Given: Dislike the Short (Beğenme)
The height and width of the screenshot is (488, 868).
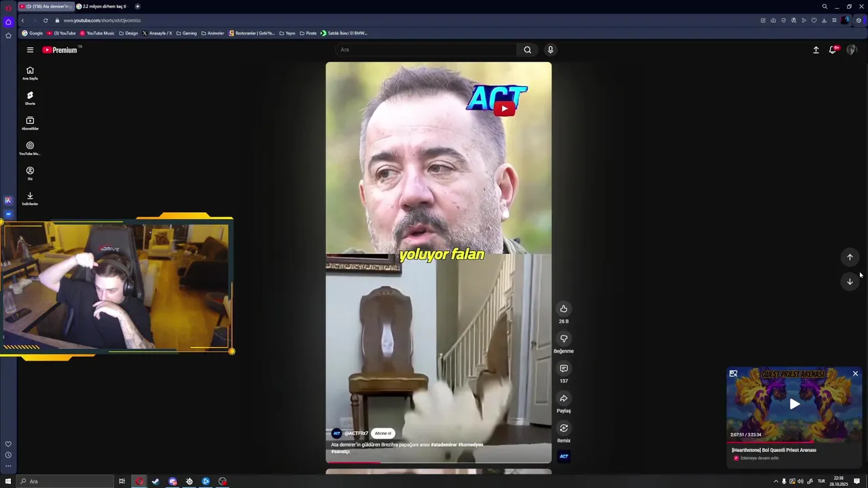Looking at the screenshot, I should click(564, 339).
